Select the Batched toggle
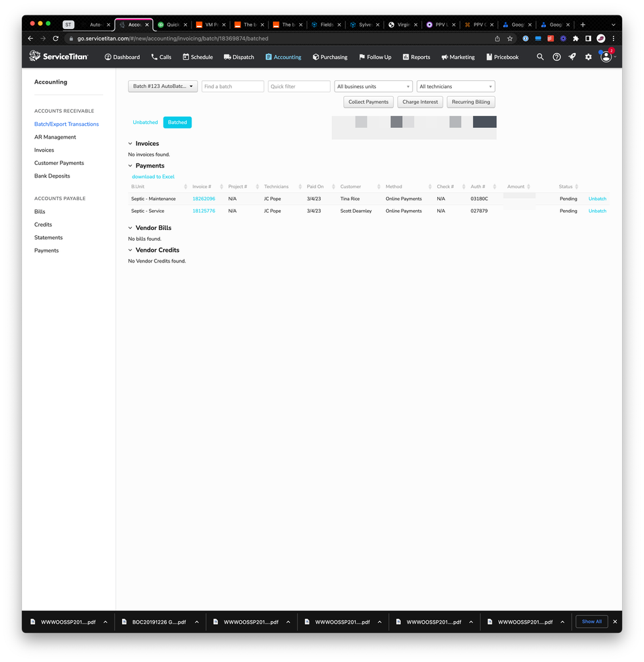The height and width of the screenshot is (662, 644). click(177, 123)
